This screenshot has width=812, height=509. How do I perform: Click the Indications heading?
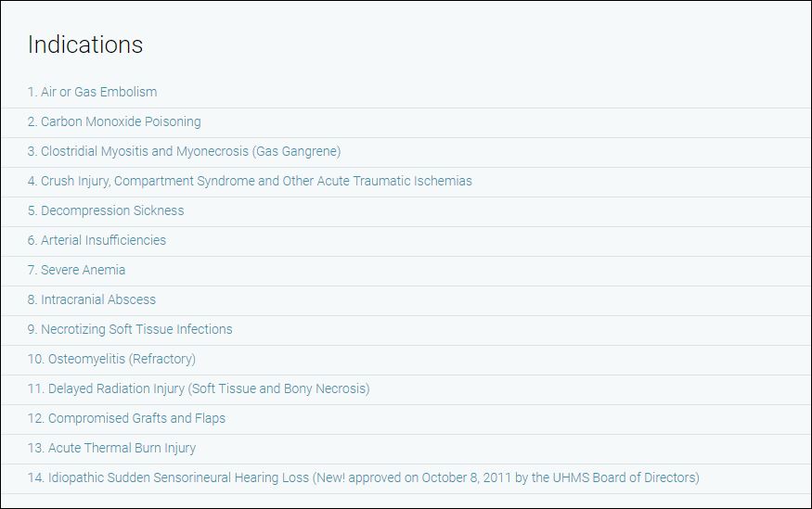coord(85,45)
